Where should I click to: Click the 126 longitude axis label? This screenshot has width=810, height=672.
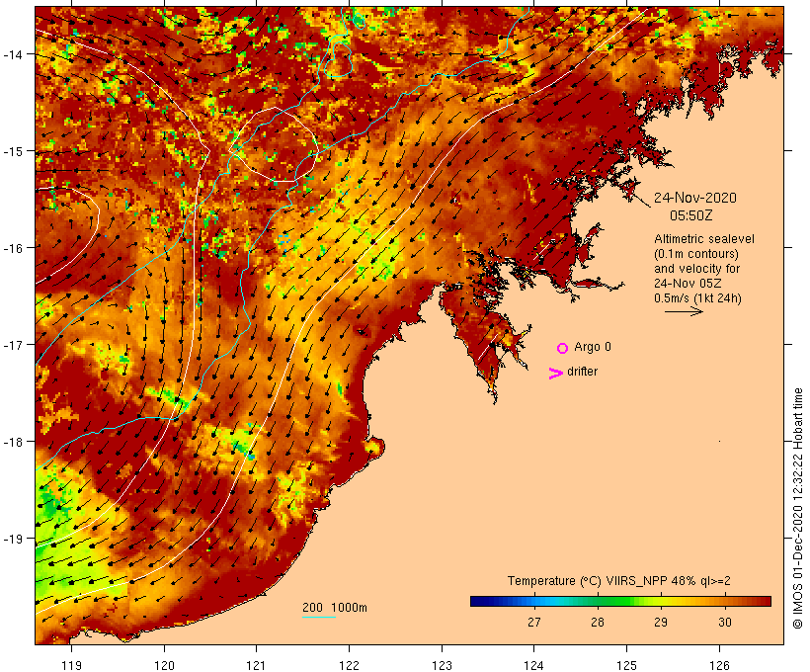point(719,665)
